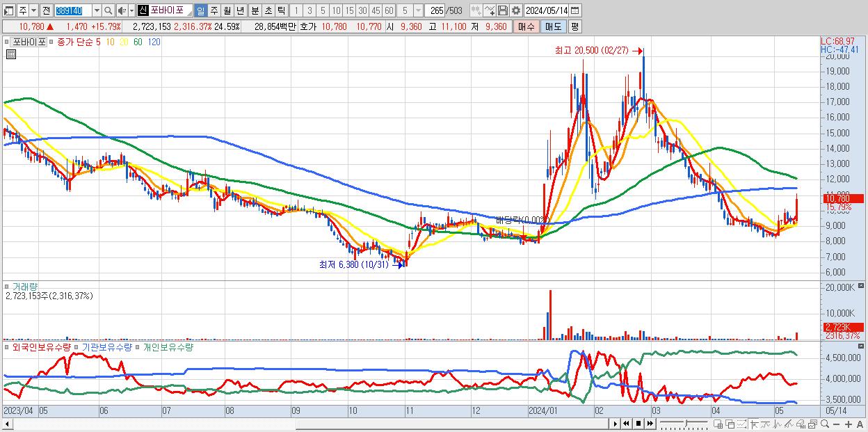This screenshot has height=432, width=868.
Task: Click the date field 2024/05/14
Action: point(546,10)
